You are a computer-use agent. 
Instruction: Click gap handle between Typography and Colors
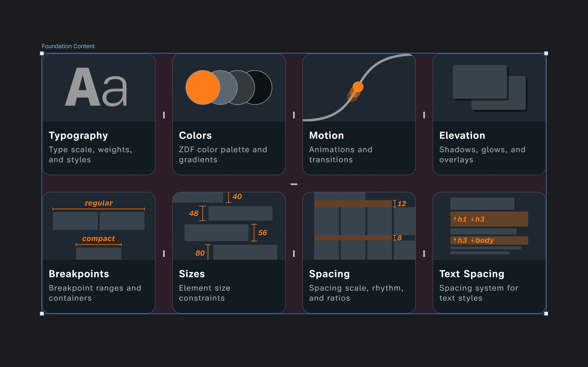[x=164, y=115]
